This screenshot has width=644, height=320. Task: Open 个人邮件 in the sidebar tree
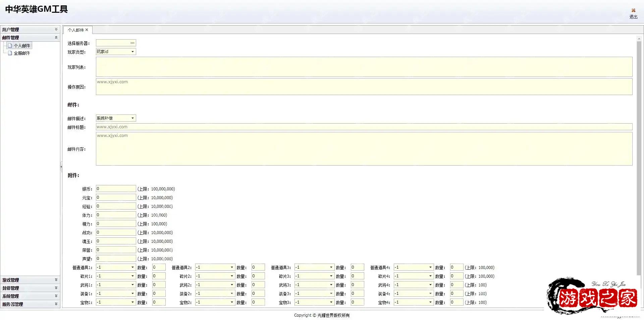(x=22, y=46)
